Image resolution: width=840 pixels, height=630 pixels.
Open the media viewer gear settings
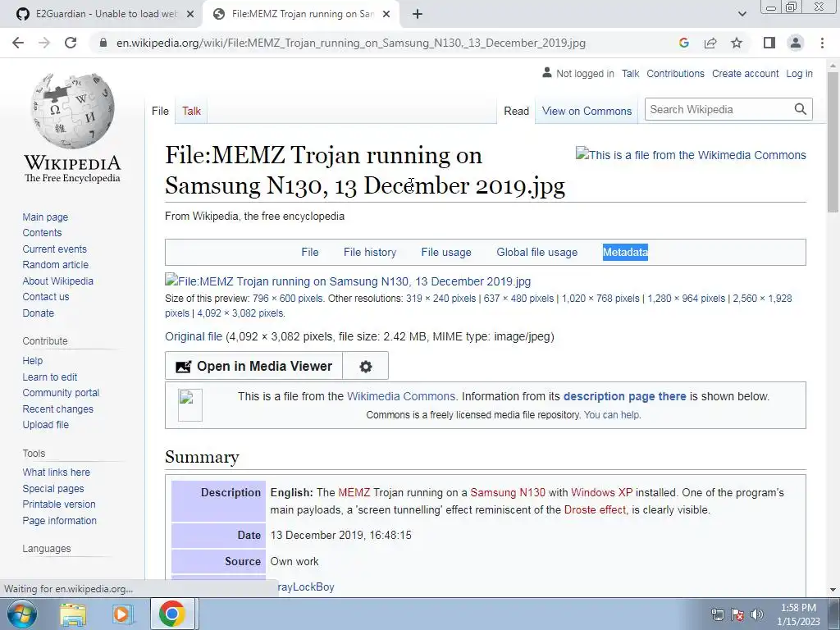point(365,367)
